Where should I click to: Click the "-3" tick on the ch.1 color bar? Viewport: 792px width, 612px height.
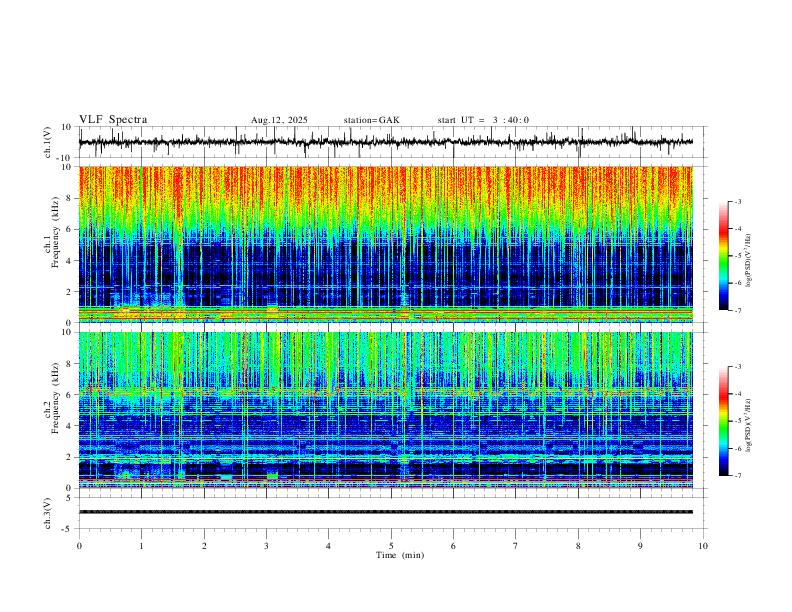737,201
